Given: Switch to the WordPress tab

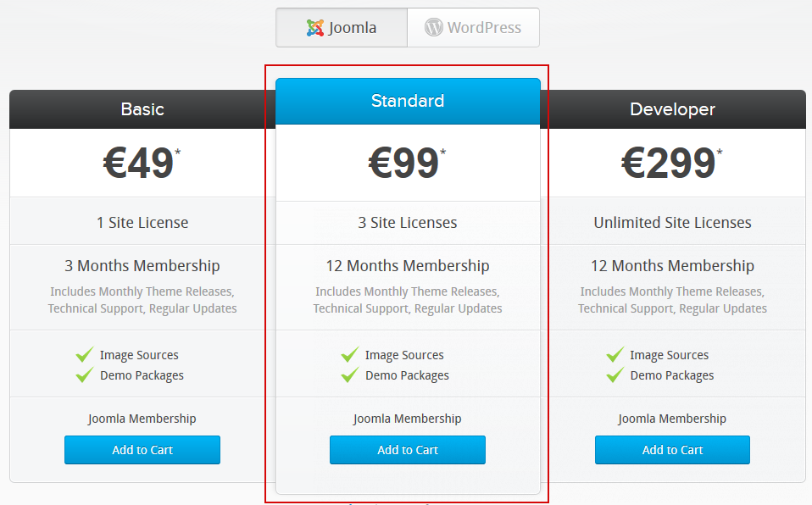Looking at the screenshot, I should pos(473,28).
